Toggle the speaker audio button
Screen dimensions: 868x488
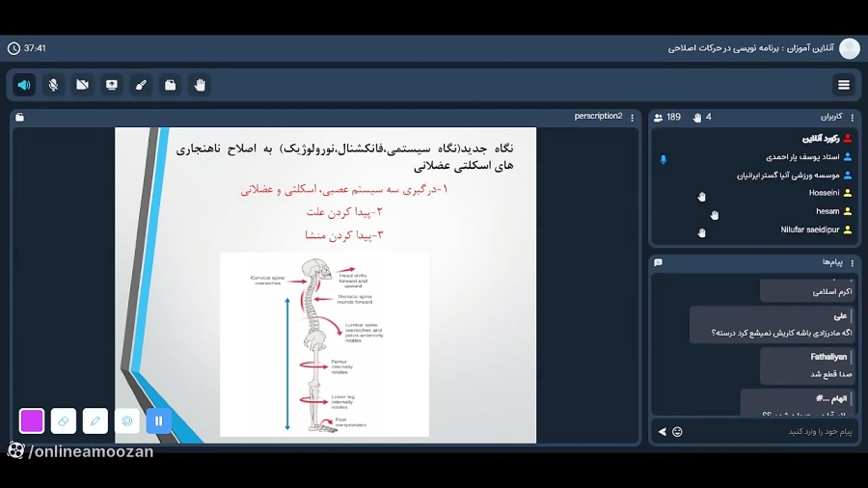point(24,85)
